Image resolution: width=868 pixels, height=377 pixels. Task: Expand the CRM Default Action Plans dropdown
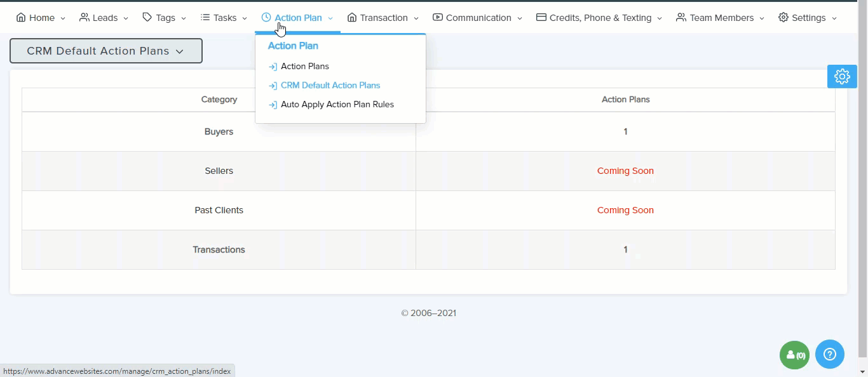click(105, 51)
